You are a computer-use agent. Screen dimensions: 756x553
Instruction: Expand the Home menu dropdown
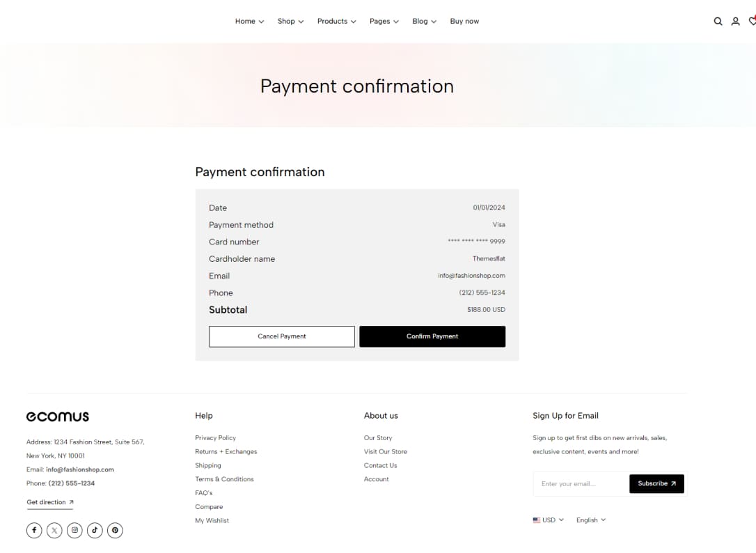(x=249, y=21)
